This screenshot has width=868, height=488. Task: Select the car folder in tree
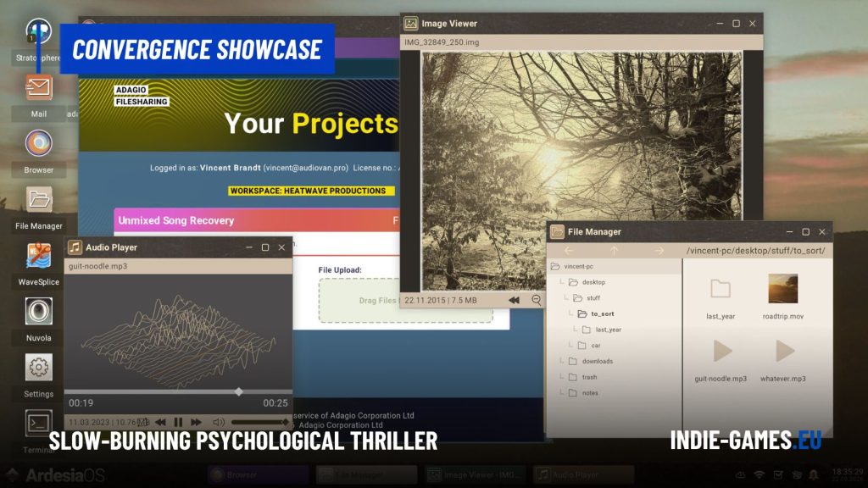point(595,346)
